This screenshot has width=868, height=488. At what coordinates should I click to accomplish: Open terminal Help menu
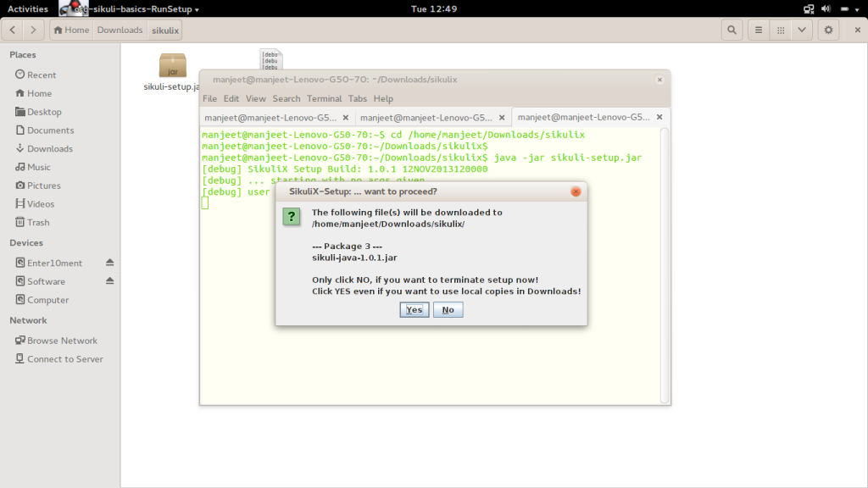pos(383,98)
